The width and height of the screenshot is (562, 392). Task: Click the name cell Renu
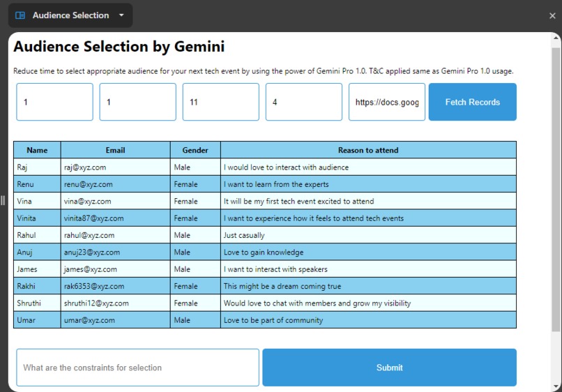37,184
